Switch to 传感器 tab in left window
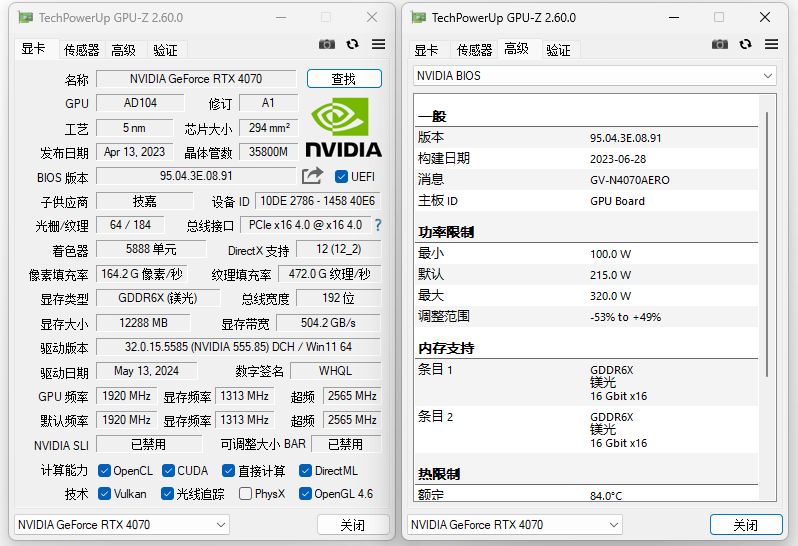798x546 pixels. [x=82, y=50]
